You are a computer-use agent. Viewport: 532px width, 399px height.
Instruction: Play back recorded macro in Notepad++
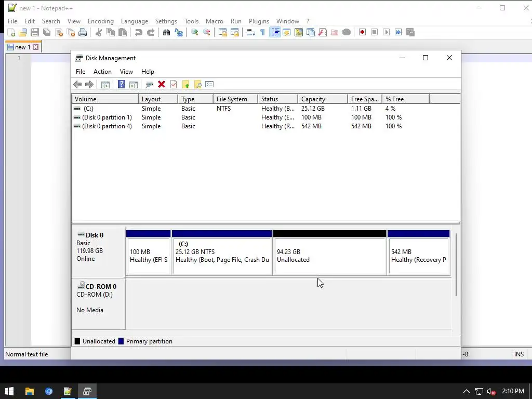click(386, 32)
